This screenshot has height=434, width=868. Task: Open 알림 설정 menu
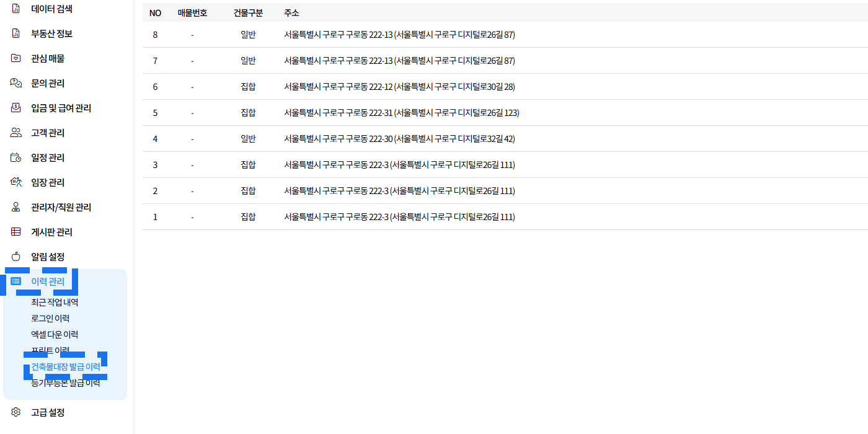tap(48, 257)
